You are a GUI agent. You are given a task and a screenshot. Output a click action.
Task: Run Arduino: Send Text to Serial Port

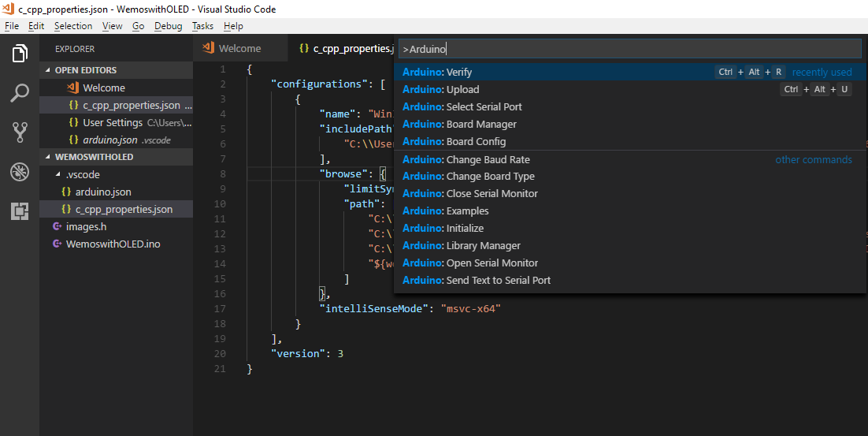point(630,281)
